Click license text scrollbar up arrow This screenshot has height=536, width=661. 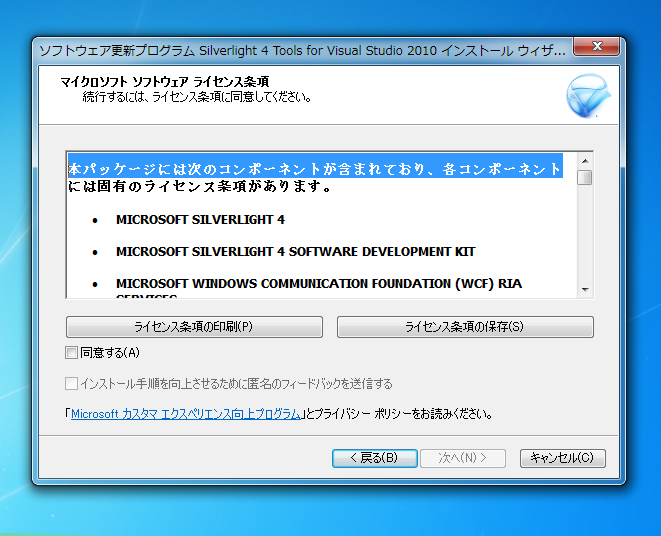click(585, 161)
